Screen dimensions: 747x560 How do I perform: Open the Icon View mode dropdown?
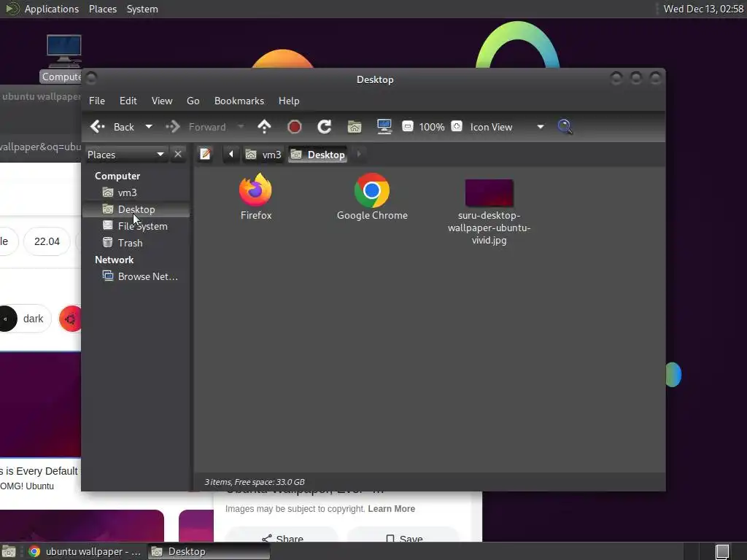pyautogui.click(x=507, y=127)
